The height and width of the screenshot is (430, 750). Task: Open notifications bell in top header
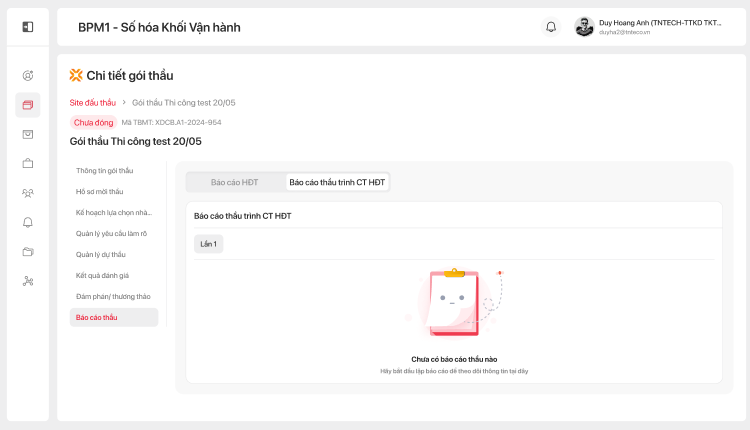click(x=551, y=27)
